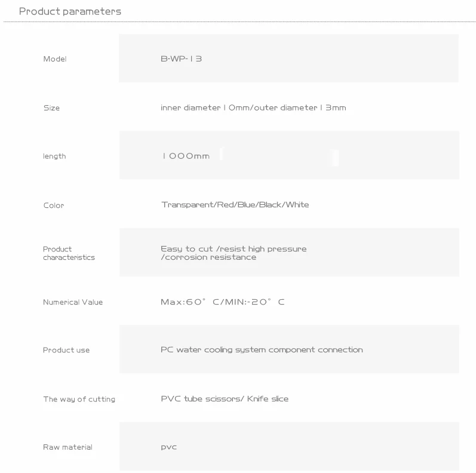The image size is (476, 473).
Task: Click the Model row label
Action: click(55, 59)
